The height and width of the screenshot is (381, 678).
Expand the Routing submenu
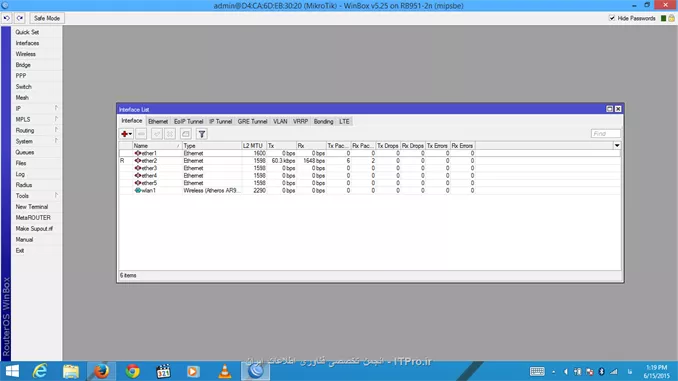37,130
